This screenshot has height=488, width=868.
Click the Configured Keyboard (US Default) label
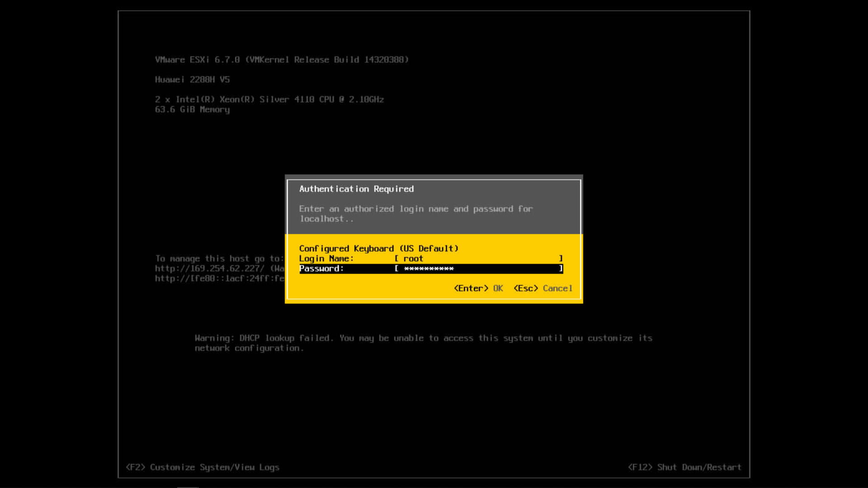[x=379, y=249]
